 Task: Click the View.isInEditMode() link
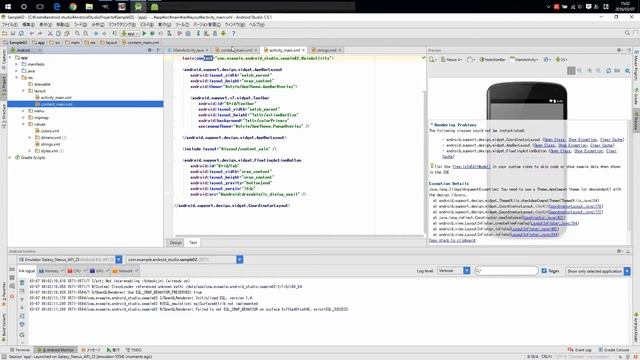coord(471,167)
